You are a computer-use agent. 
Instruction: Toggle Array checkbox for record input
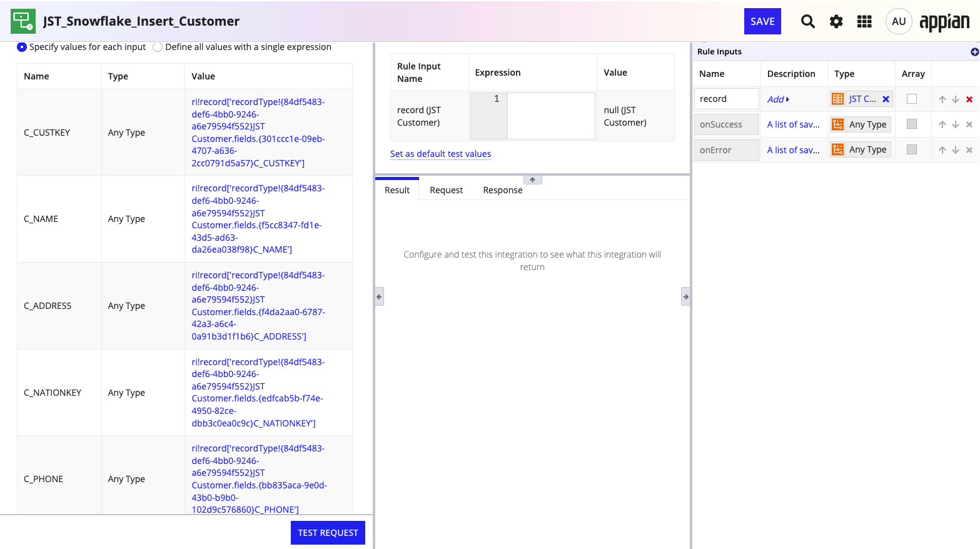[x=912, y=99]
